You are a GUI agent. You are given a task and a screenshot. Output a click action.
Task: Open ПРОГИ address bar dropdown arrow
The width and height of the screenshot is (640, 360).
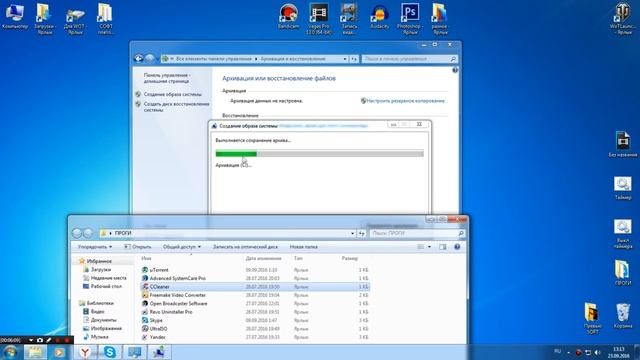pyautogui.click(x=352, y=233)
